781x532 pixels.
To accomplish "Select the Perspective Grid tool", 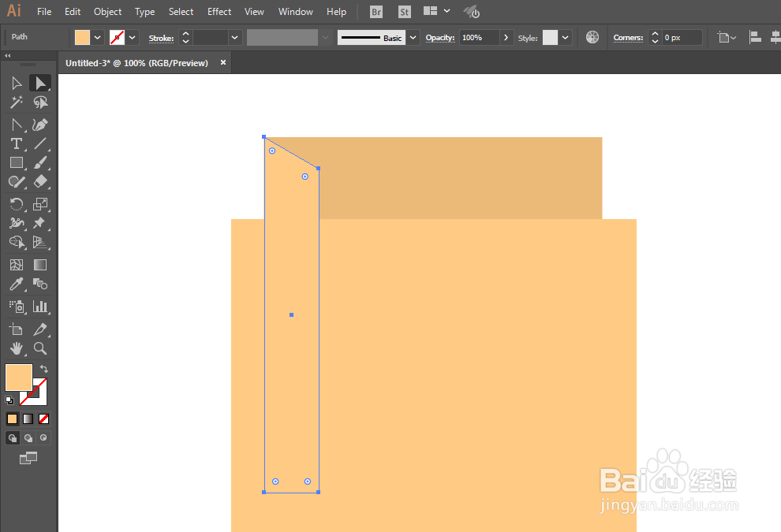I will coord(40,242).
